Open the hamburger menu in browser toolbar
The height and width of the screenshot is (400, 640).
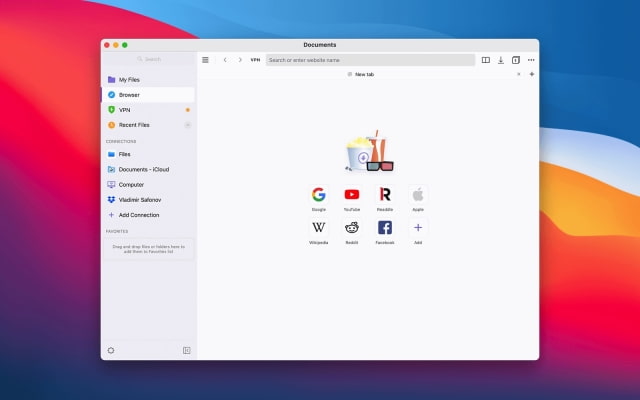(206, 60)
